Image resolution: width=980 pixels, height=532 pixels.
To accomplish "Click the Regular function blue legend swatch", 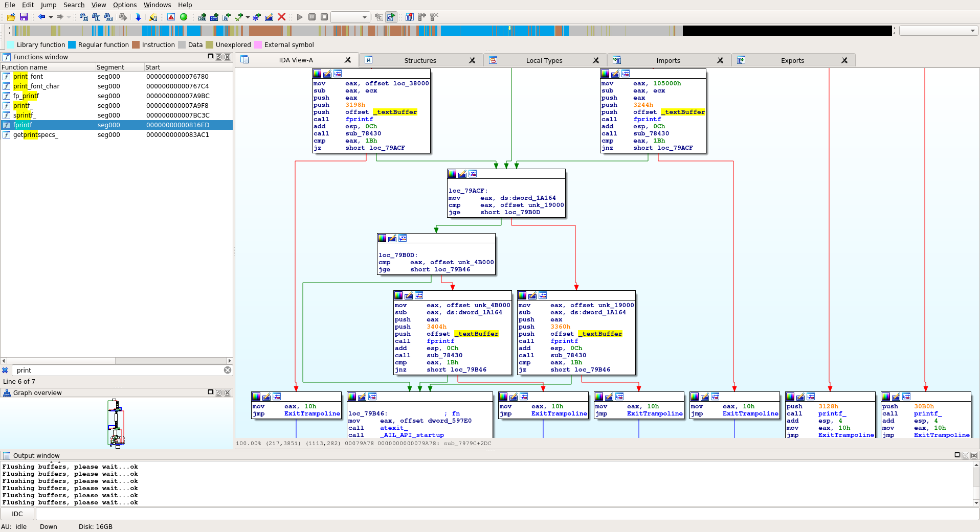I will pyautogui.click(x=72, y=44).
